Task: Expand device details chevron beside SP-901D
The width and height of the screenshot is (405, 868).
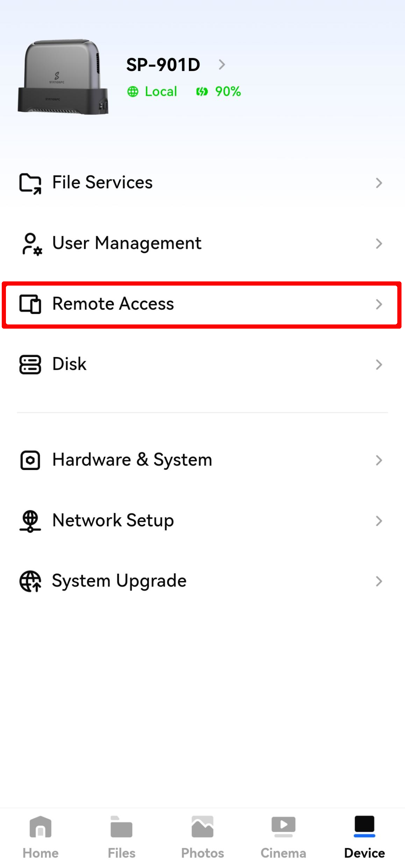Action: [222, 64]
